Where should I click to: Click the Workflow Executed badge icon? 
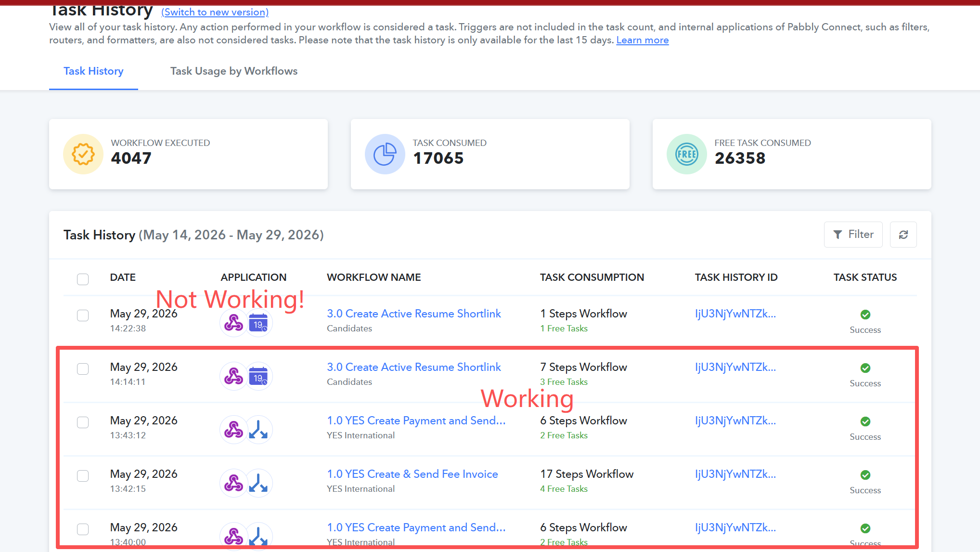pos(83,154)
